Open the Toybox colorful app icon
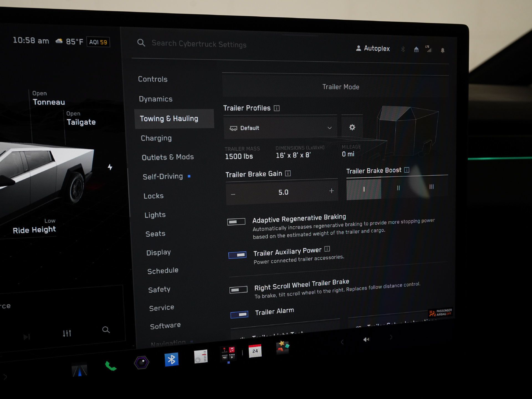Viewport: 532px width, 399px height. coord(283,347)
